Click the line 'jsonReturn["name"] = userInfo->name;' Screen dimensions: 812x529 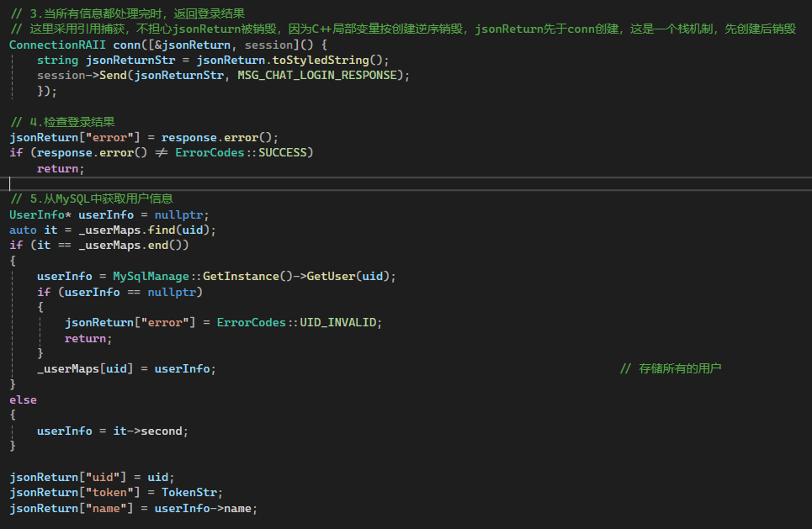tap(133, 508)
